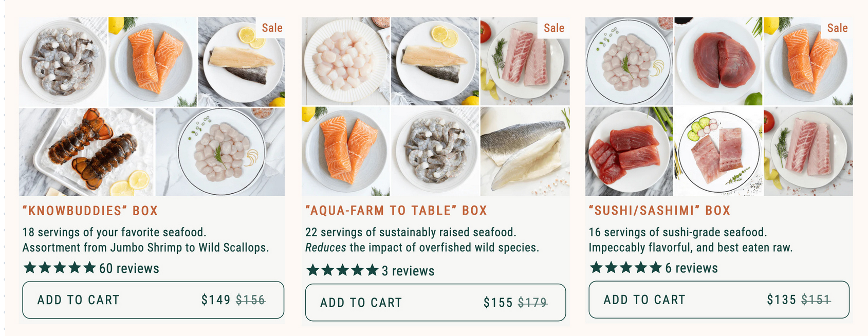Add Sushi/Sashimi Box to cart
868x336 pixels.
coord(719,300)
